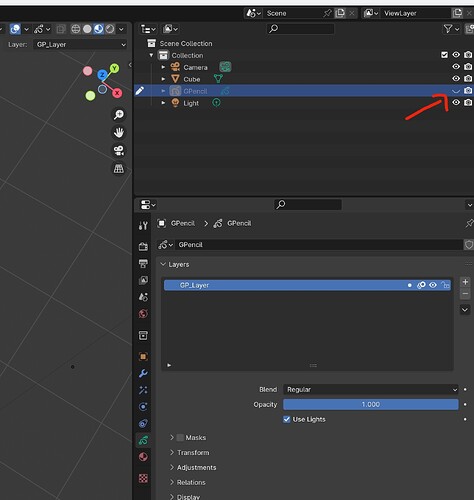Collapse the Layers panel
The width and height of the screenshot is (474, 500).
163,264
